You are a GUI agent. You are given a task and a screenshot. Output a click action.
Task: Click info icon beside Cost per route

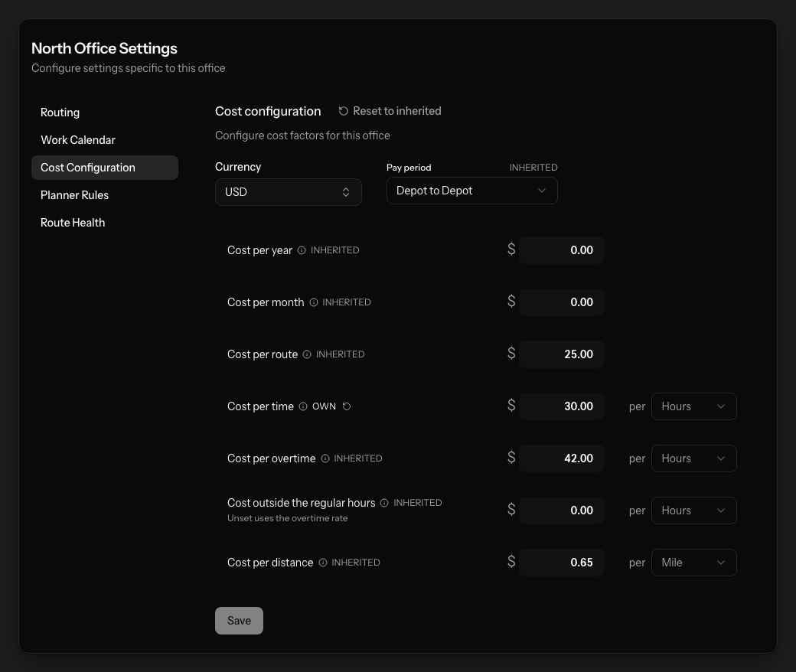coord(307,354)
